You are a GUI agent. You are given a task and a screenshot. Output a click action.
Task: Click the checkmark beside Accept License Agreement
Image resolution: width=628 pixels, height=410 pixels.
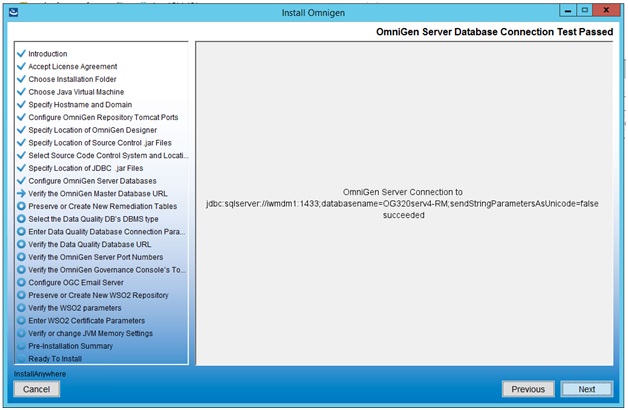(x=22, y=66)
